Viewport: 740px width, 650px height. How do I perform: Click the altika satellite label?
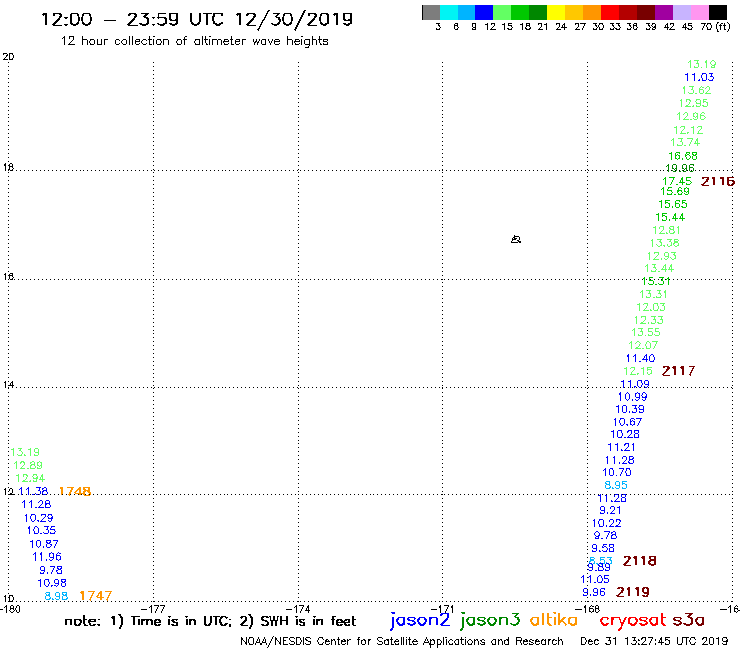(554, 620)
